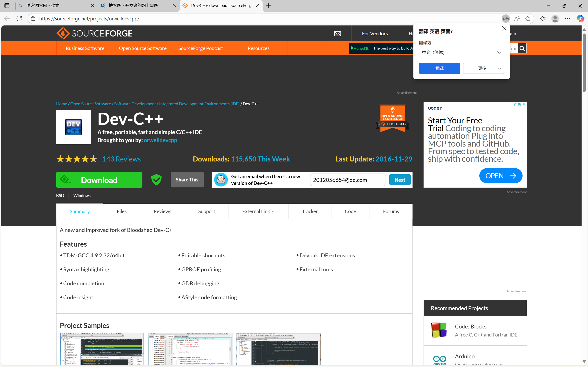Click the page vertical scrollbar
This screenshot has height=367, width=588.
click(584, 63)
